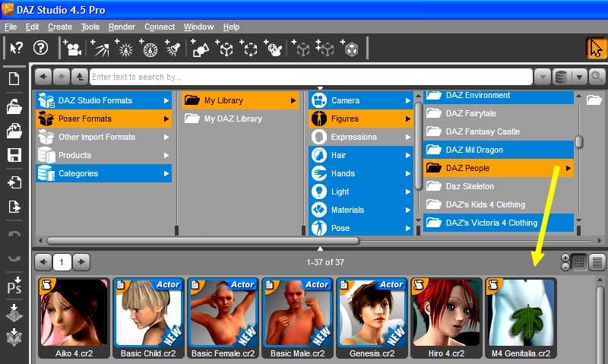This screenshot has width=608, height=364.
Task: Click the Undo arrow in sidebar
Action: click(x=14, y=234)
